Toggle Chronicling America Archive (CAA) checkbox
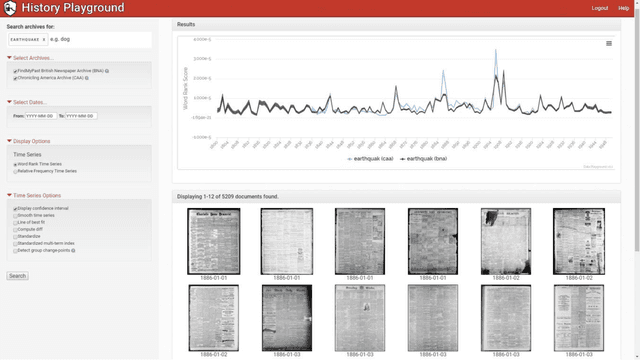 [15, 78]
